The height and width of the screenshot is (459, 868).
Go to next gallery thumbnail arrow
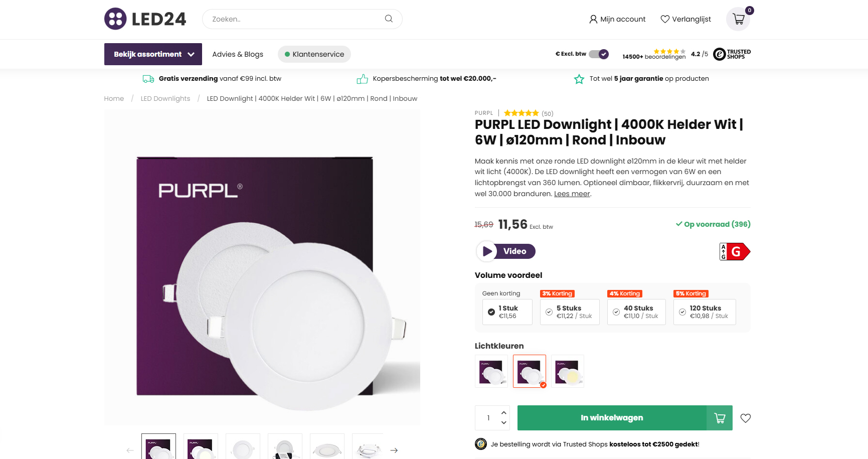394,450
